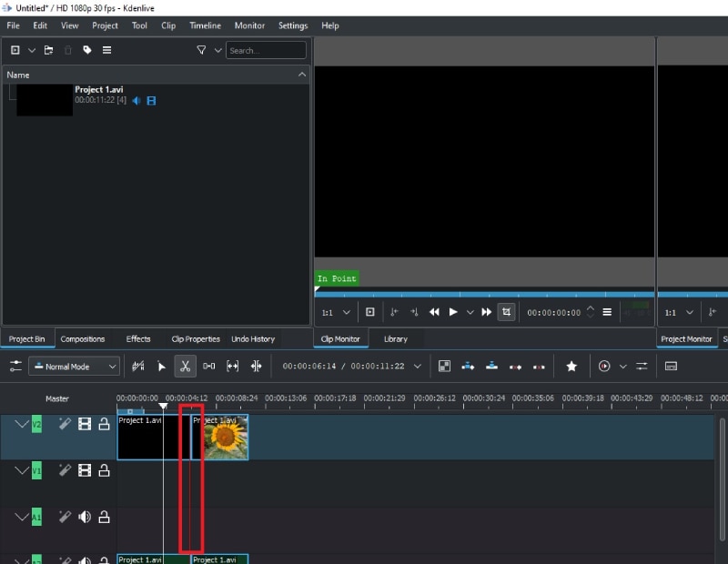728x564 pixels.
Task: Lock the V2 track
Action: click(x=104, y=423)
